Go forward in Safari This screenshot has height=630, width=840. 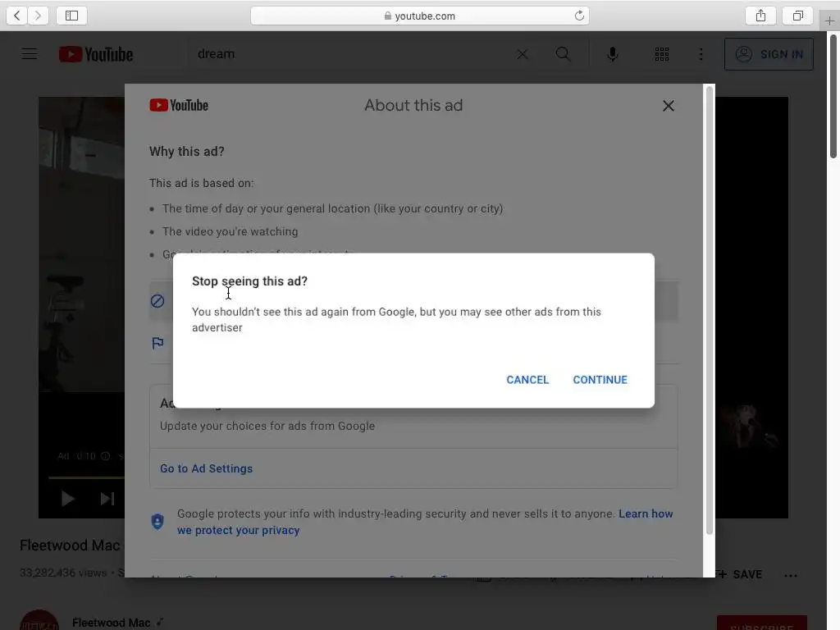point(38,16)
